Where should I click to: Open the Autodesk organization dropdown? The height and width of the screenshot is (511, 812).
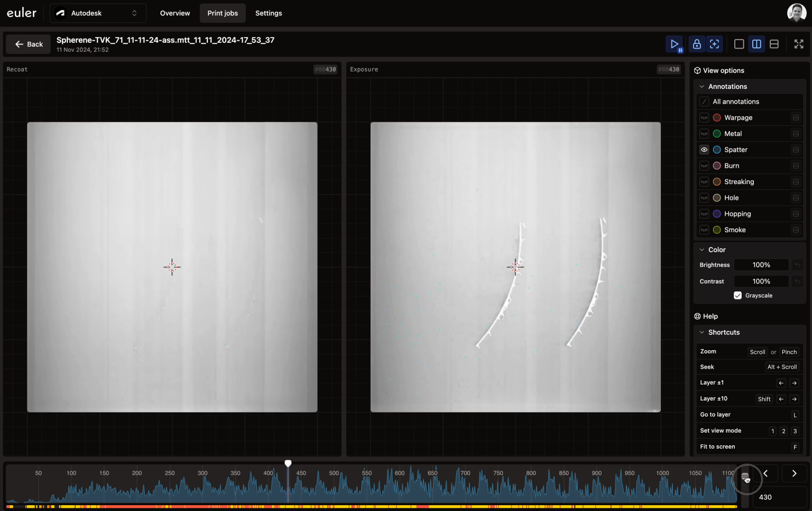tap(98, 13)
